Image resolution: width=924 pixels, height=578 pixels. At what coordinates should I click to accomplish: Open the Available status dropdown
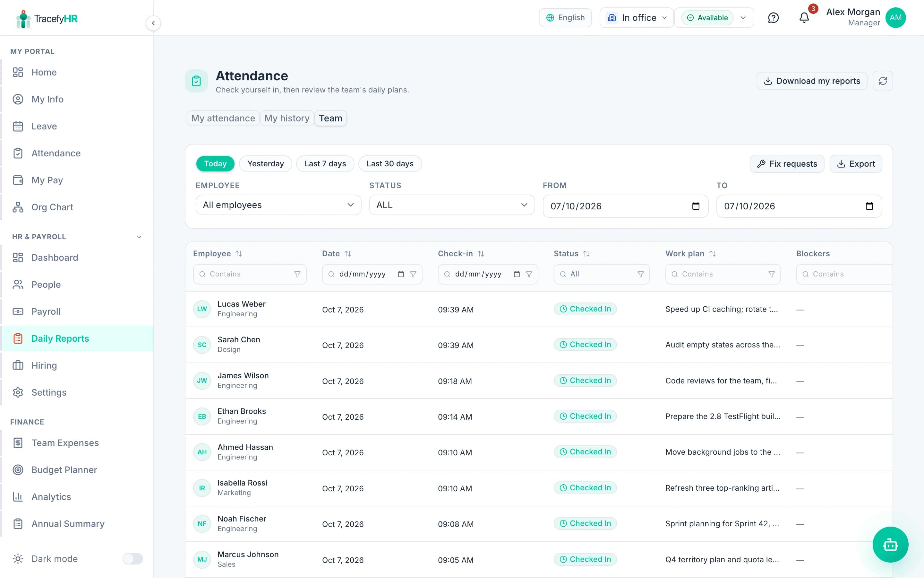click(x=714, y=18)
